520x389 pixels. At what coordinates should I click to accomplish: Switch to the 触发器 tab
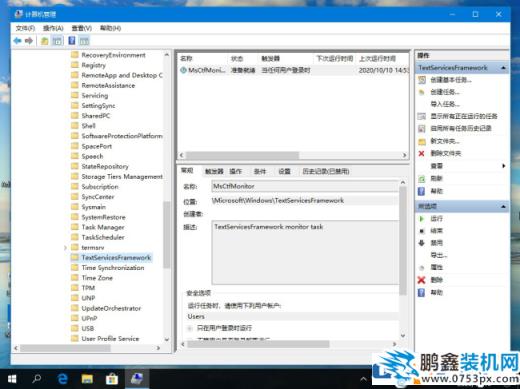(x=214, y=171)
